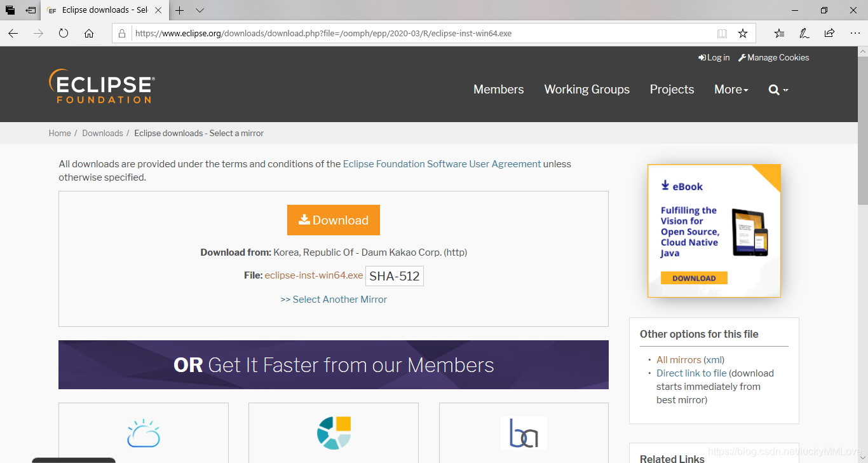The height and width of the screenshot is (463, 868).
Task: Click the scrollbar up arrow
Action: [862, 51]
